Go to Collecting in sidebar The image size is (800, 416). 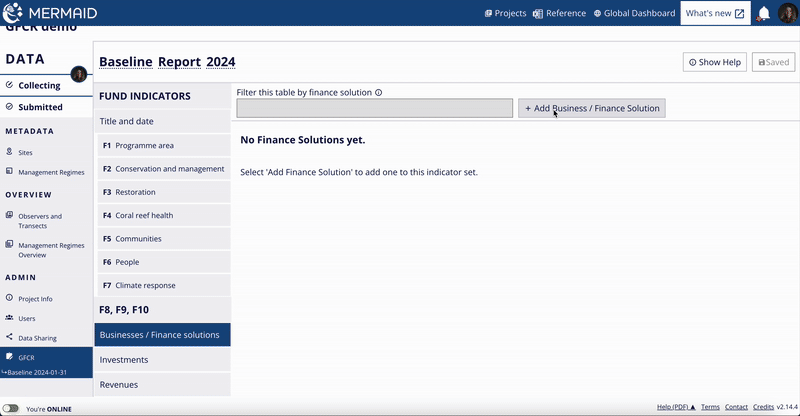coord(39,85)
